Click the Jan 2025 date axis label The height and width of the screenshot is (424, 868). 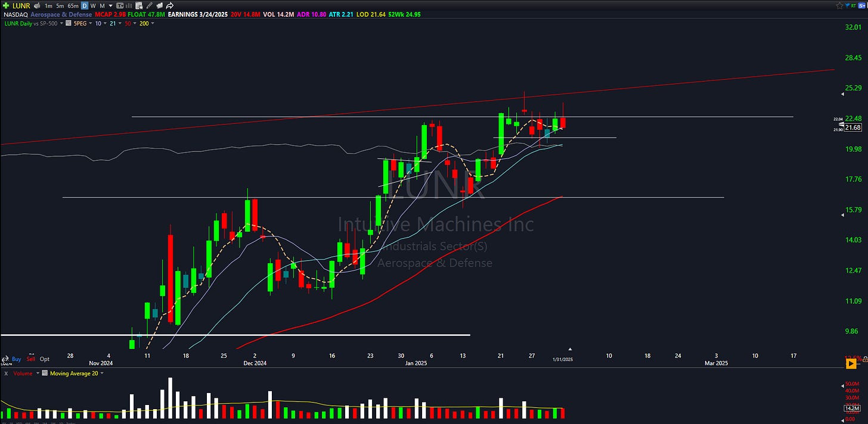[x=416, y=363]
